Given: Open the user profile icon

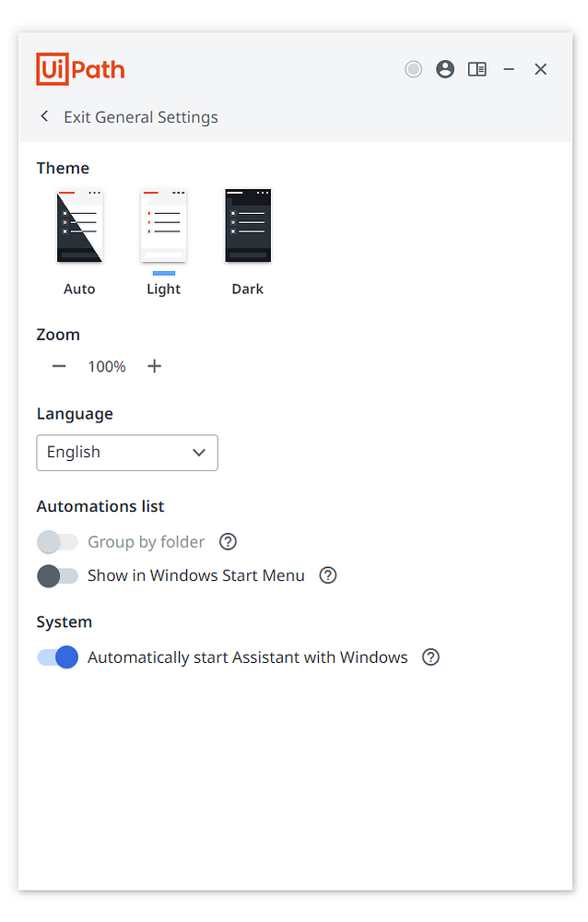Looking at the screenshot, I should [x=445, y=68].
